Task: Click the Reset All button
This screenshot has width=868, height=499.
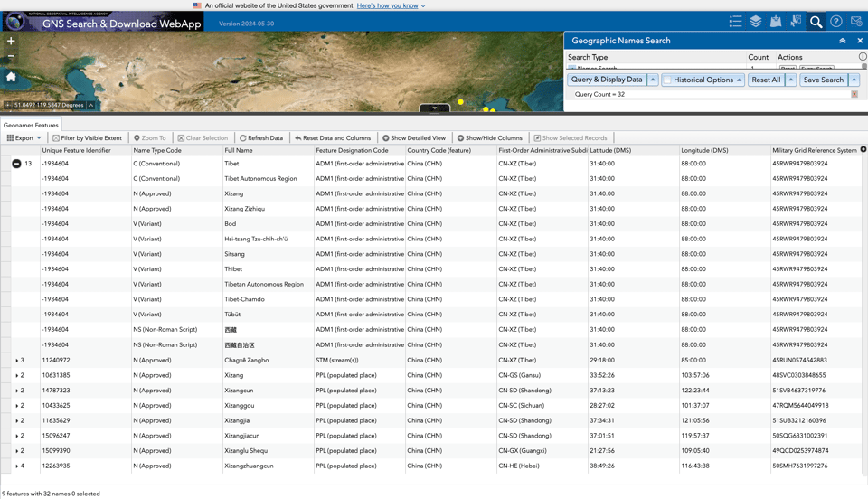Action: point(766,80)
